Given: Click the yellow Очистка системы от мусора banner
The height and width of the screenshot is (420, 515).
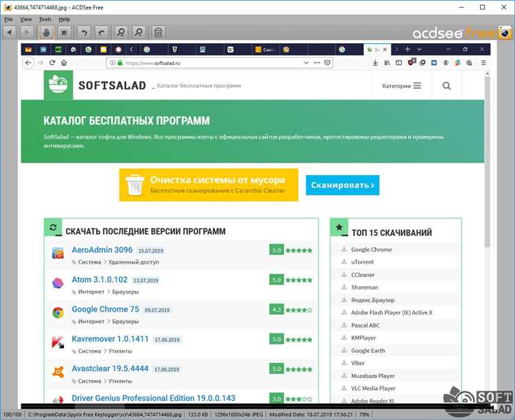Looking at the screenshot, I should (209, 185).
